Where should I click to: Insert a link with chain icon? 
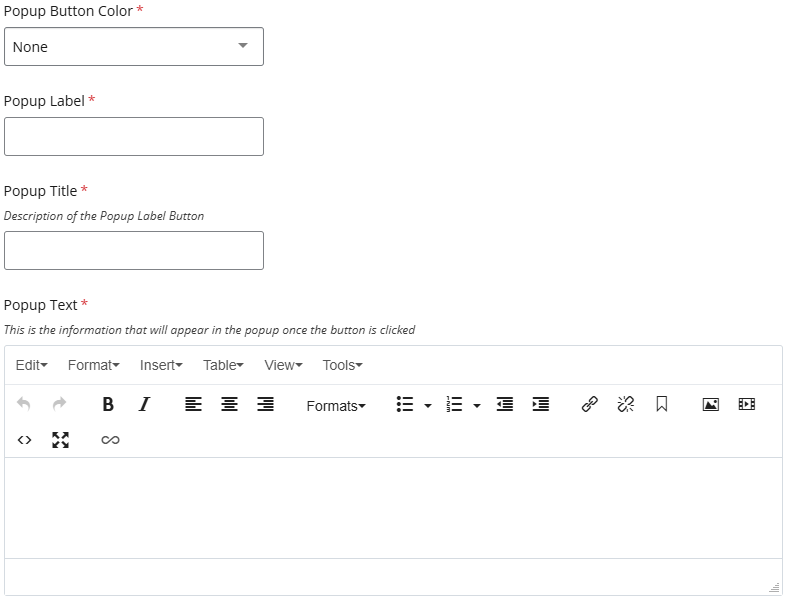[590, 405]
